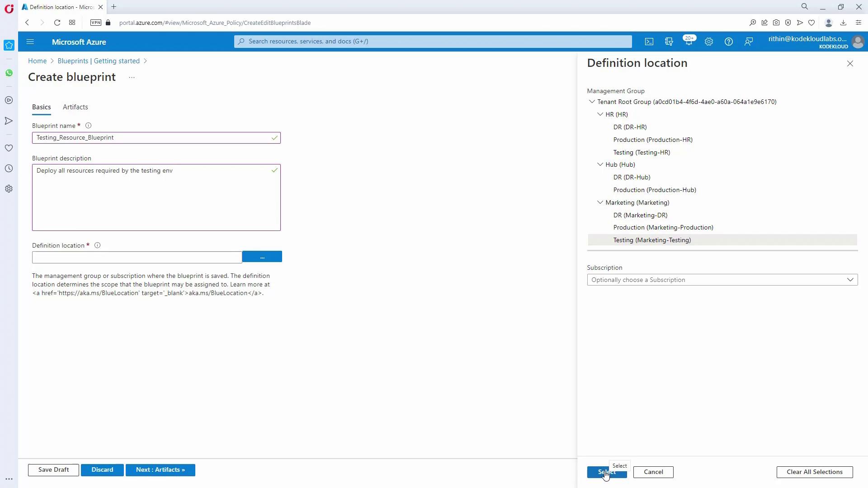Open the Subscription dropdown
The image size is (868, 488).
[x=722, y=280]
